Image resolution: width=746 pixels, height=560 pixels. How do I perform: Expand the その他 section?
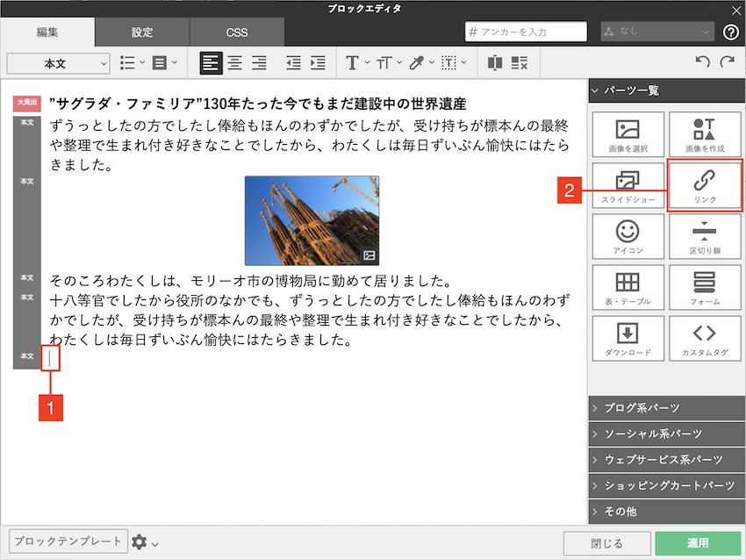click(x=666, y=511)
